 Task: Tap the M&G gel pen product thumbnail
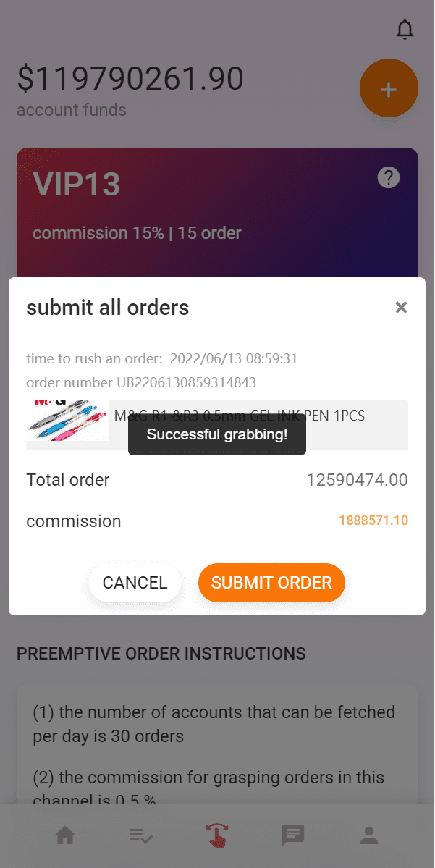pyautogui.click(x=68, y=421)
